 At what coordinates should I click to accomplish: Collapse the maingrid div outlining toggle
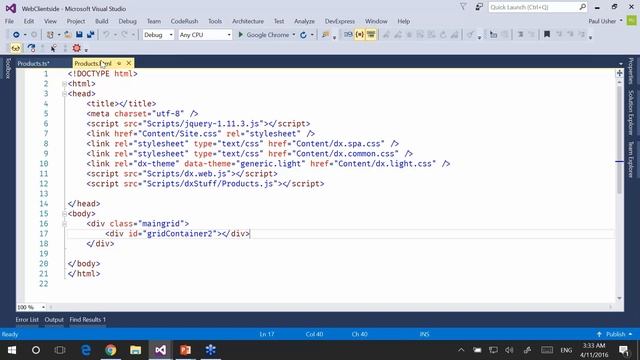pyautogui.click(x=64, y=224)
